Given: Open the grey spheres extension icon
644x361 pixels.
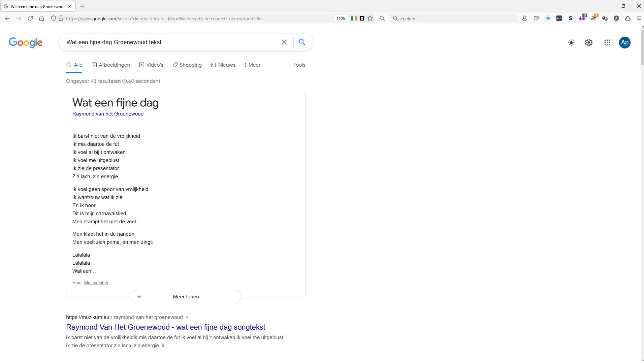Looking at the screenshot, I should point(605,19).
